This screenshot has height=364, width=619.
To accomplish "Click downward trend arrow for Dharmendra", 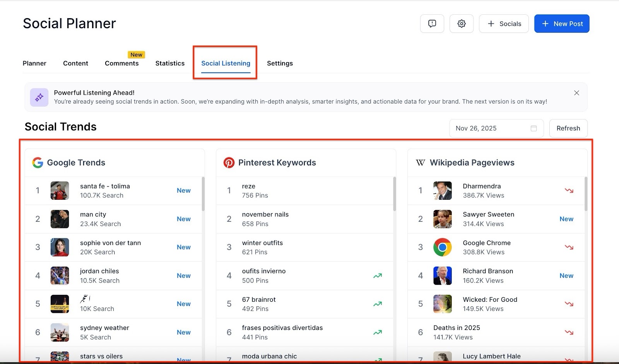I will click(x=569, y=191).
